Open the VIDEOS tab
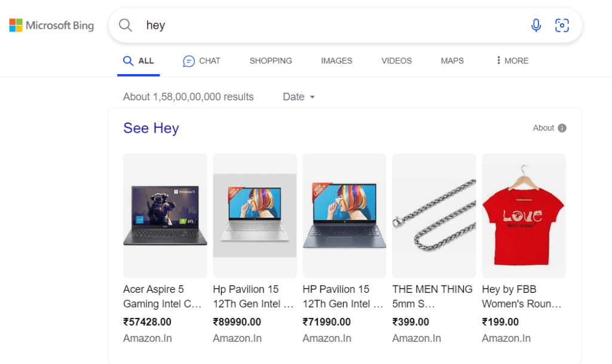612x364 pixels. pyautogui.click(x=396, y=60)
